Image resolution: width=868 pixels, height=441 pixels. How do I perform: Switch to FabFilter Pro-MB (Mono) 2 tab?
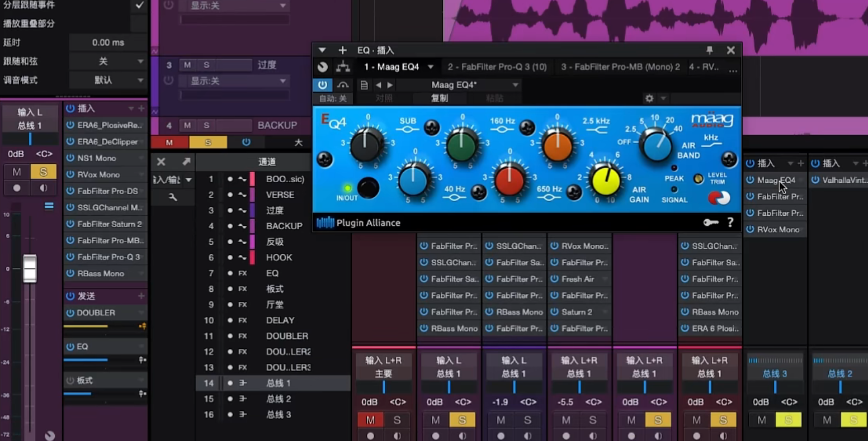click(x=620, y=67)
